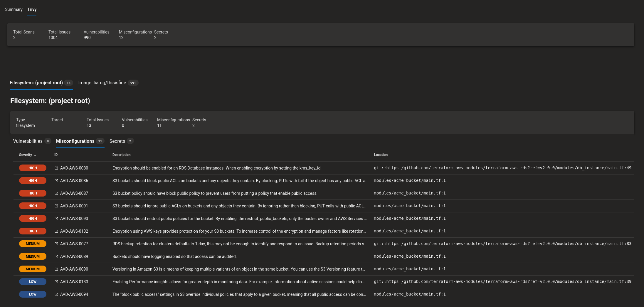Click the LOW badge for AVD-AWS-0094

point(33,294)
